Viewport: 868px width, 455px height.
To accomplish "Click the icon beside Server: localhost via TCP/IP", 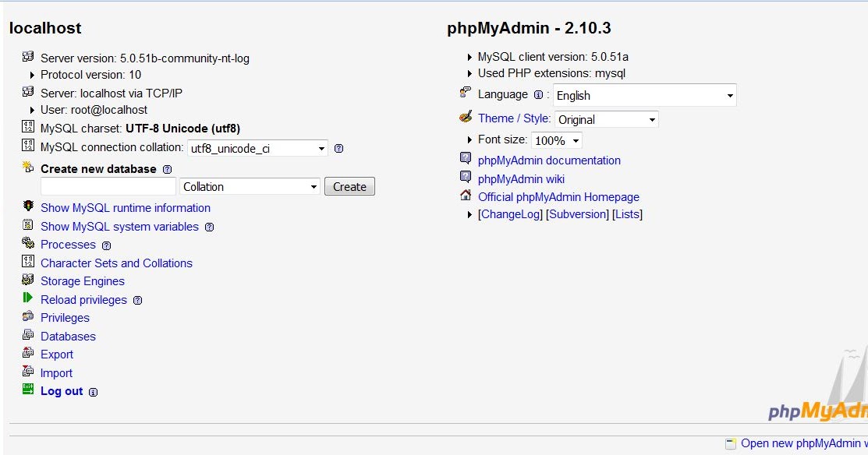I will 27,91.
